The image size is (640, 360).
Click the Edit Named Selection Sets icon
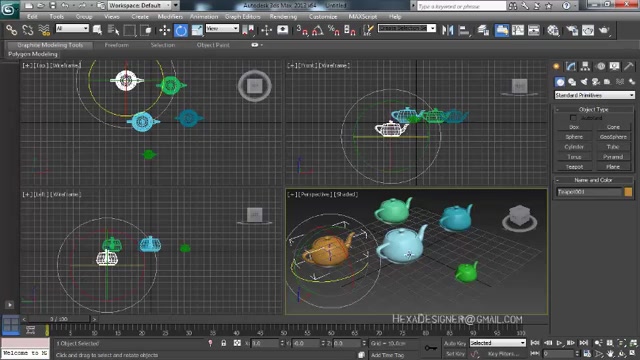click(368, 30)
